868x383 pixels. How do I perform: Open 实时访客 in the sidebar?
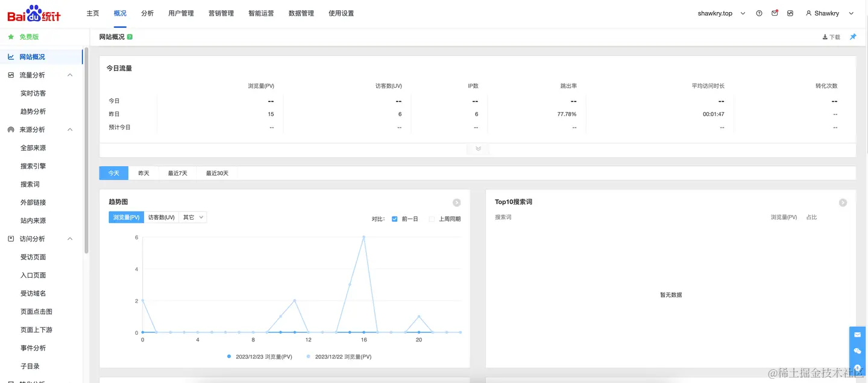point(33,93)
